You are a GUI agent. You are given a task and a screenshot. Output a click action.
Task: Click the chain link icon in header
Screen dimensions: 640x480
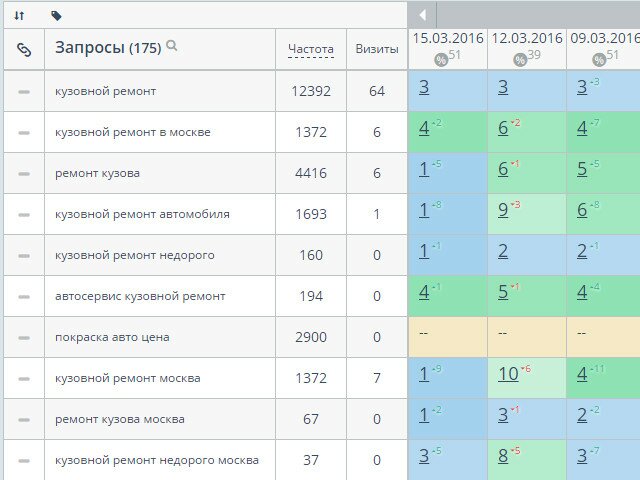point(24,50)
